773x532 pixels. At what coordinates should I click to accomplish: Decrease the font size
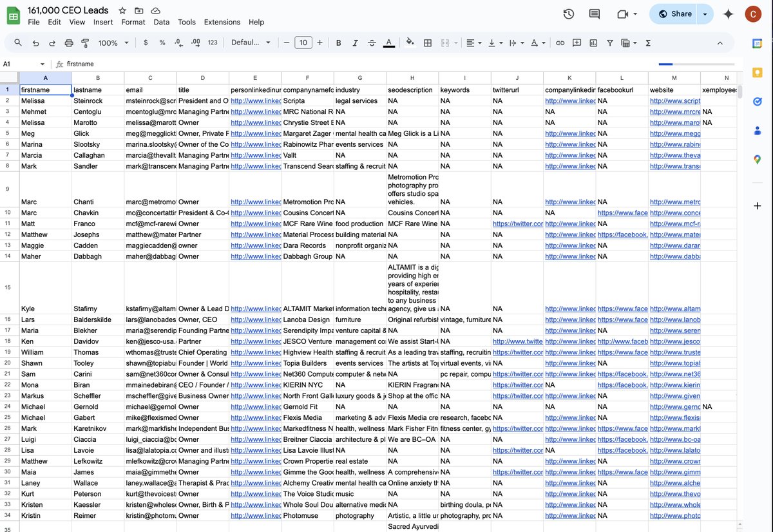287,43
